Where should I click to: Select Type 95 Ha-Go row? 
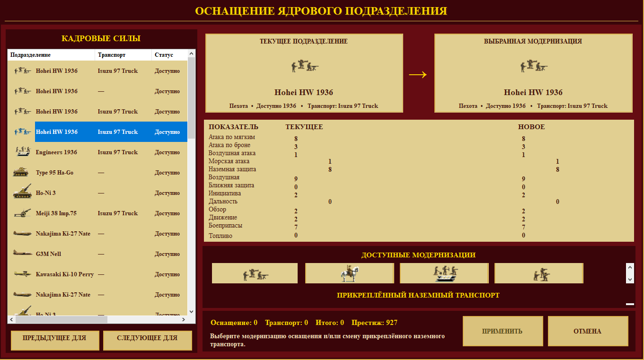[98, 172]
